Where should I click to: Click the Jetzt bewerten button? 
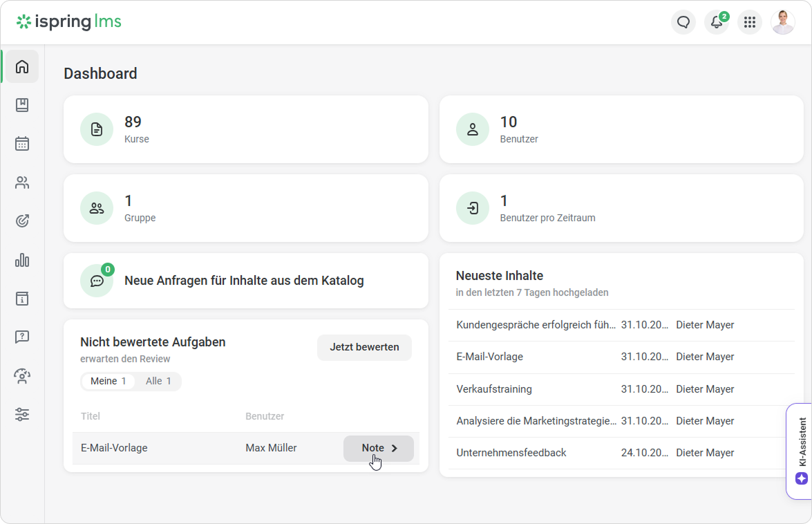[364, 347]
